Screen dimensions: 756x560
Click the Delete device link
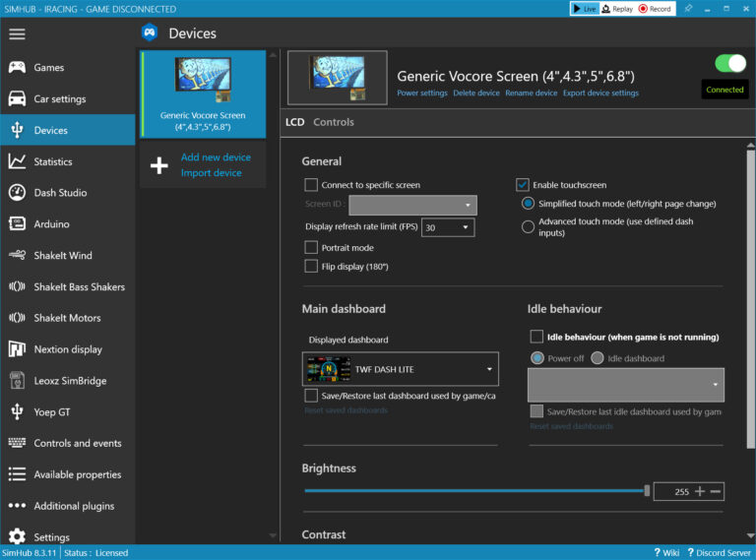click(476, 93)
